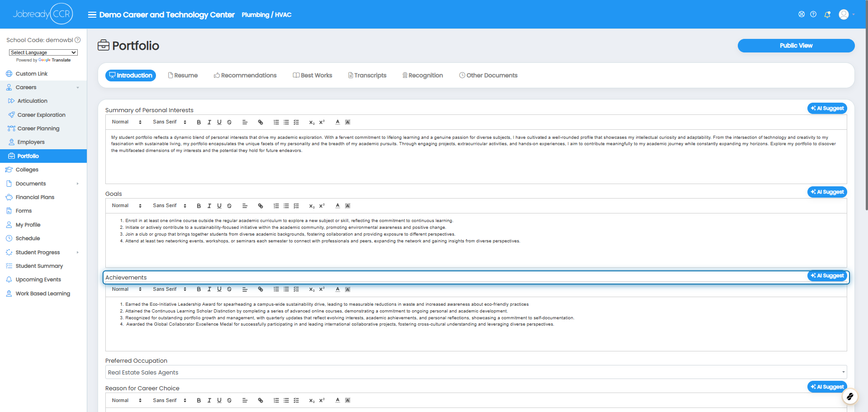Open Sans Serif font dropdown in Summary toolbar
Image resolution: width=868 pixels, height=412 pixels.
[170, 122]
